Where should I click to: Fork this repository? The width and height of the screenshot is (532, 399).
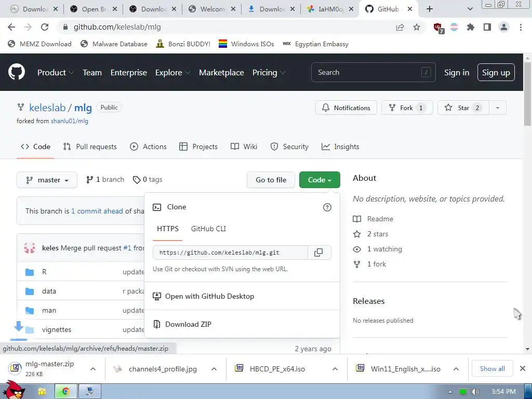pyautogui.click(x=407, y=108)
